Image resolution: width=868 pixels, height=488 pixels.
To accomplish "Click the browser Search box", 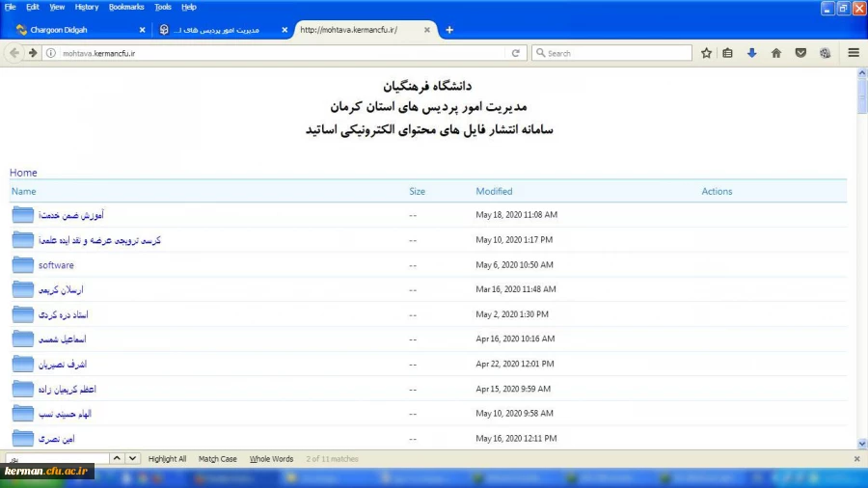I will 611,53.
